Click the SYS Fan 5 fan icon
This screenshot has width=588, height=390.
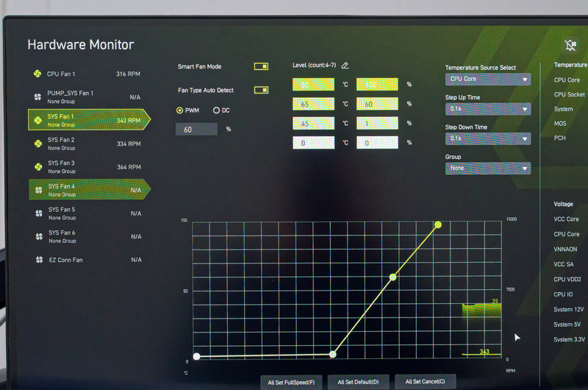tap(39, 213)
